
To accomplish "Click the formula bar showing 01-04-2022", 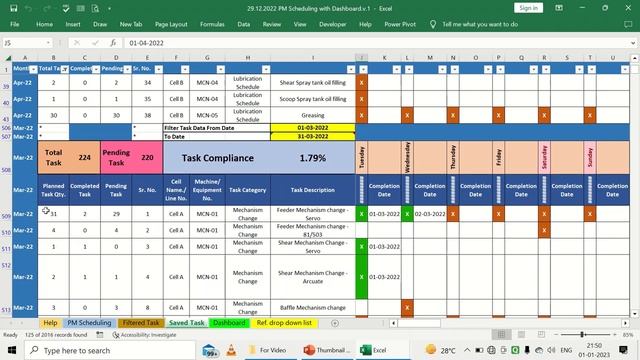I will (376, 43).
